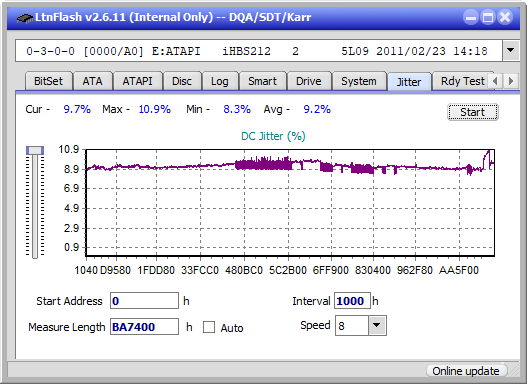Open the System tab

click(359, 81)
